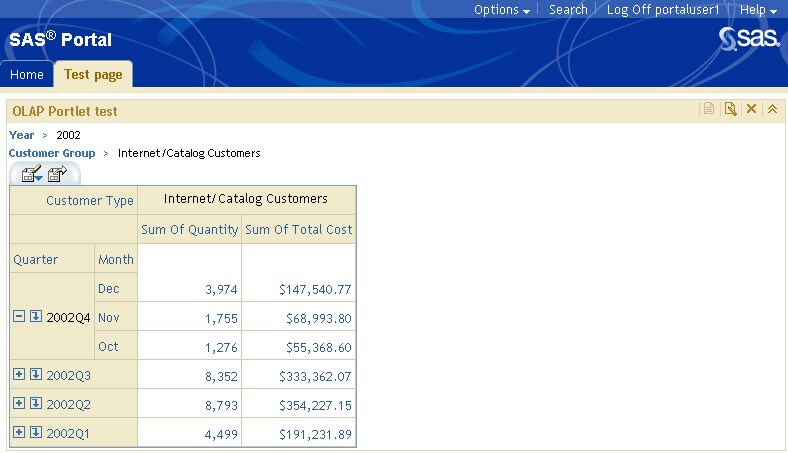
Task: Expand the 2002Q1 quarter row
Action: (19, 432)
